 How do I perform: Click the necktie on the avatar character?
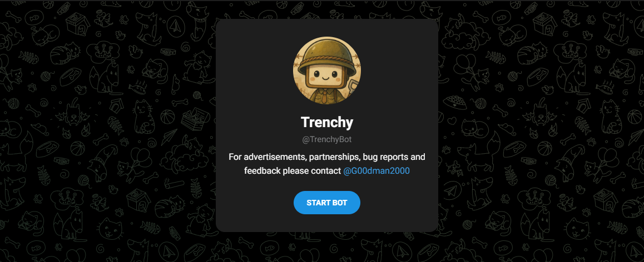[325, 97]
